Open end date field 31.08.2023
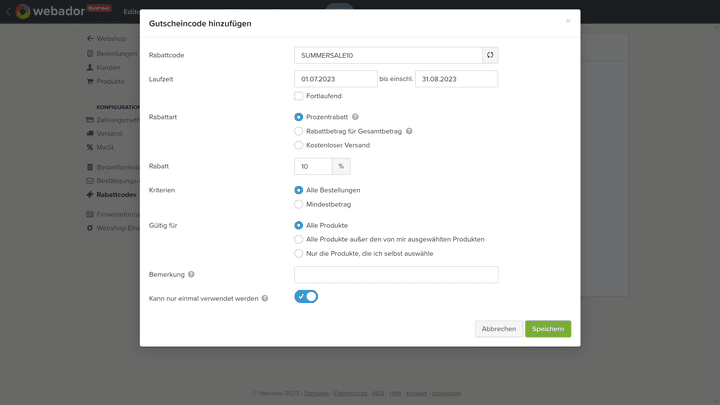This screenshot has height=405, width=720. [x=456, y=79]
